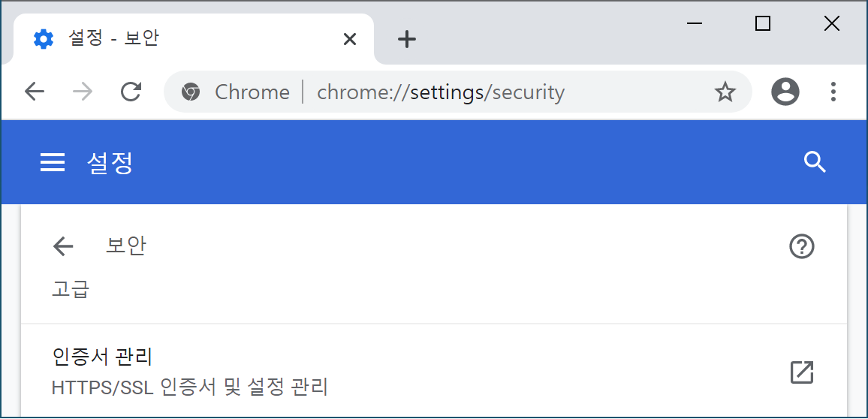Open the Settings hamburger menu
This screenshot has width=868, height=419.
coord(53,162)
